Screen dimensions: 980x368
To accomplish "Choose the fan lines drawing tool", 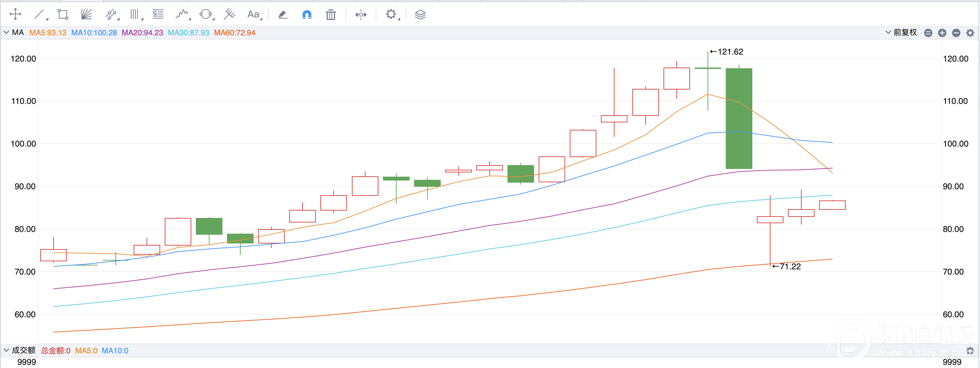I will tap(86, 14).
